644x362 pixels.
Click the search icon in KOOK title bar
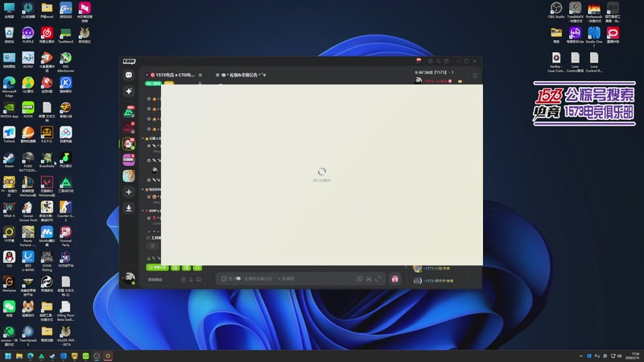[x=438, y=61]
